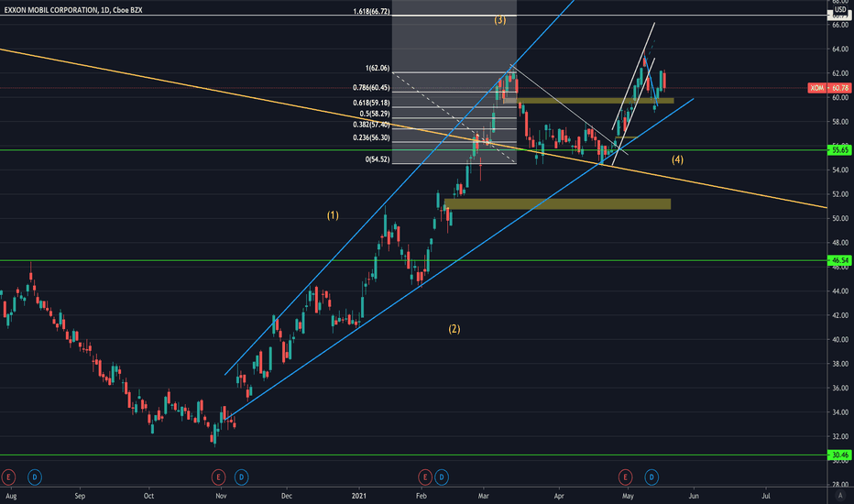Click the Jul label on time axis

point(766,496)
